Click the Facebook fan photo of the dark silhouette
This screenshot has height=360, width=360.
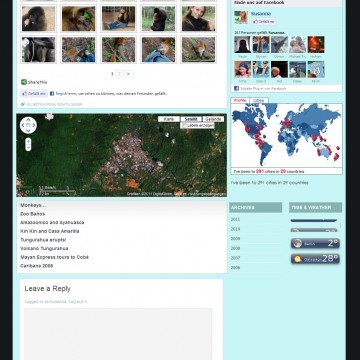coord(243,45)
